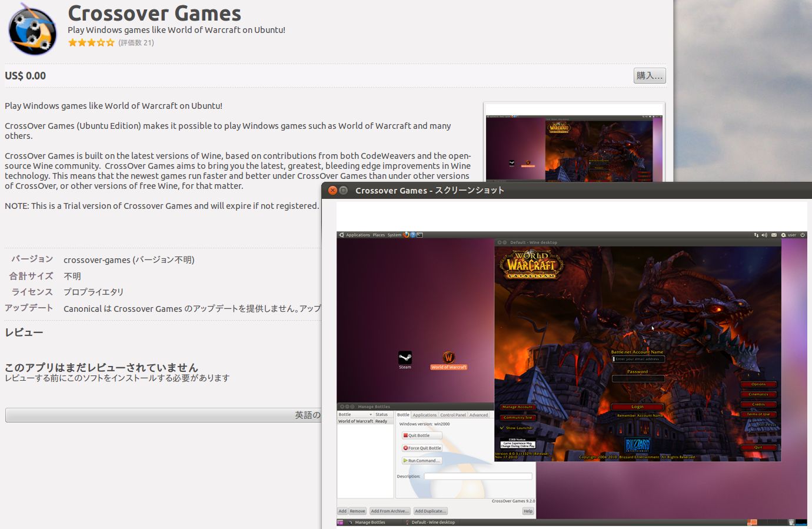Click the 購入… purchase button
Image resolution: width=812 pixels, height=529 pixels.
click(650, 75)
